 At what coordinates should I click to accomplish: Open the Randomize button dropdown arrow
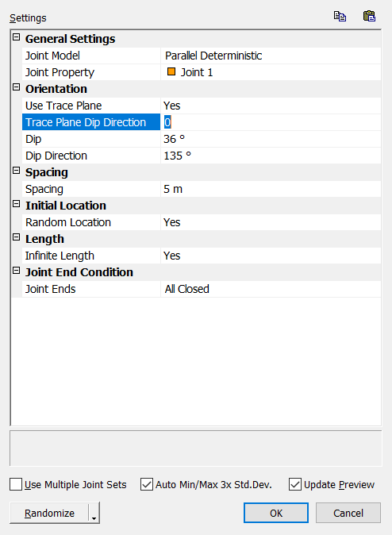pos(94,513)
